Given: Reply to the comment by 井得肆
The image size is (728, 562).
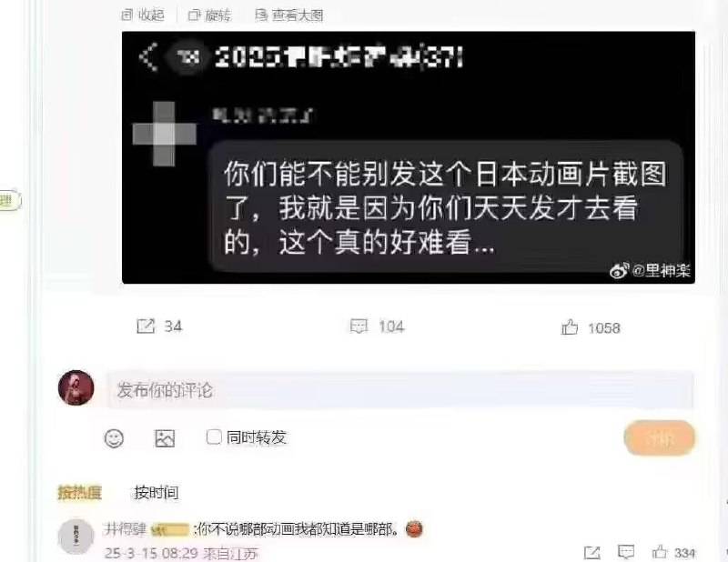Looking at the screenshot, I should click(626, 552).
